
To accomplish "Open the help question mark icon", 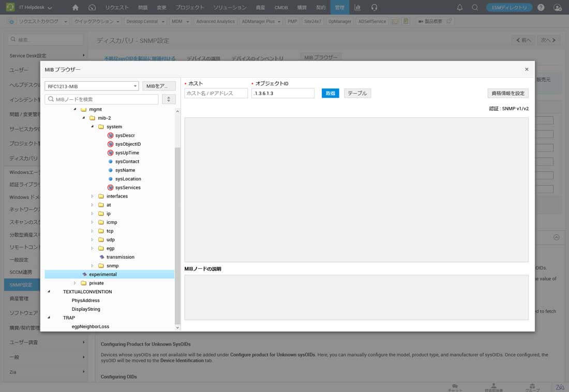I will (x=541, y=7).
